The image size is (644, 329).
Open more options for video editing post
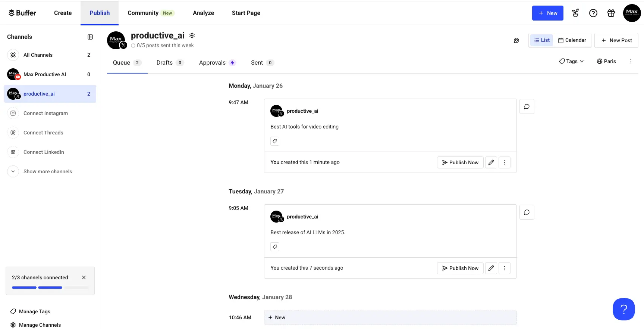504,162
